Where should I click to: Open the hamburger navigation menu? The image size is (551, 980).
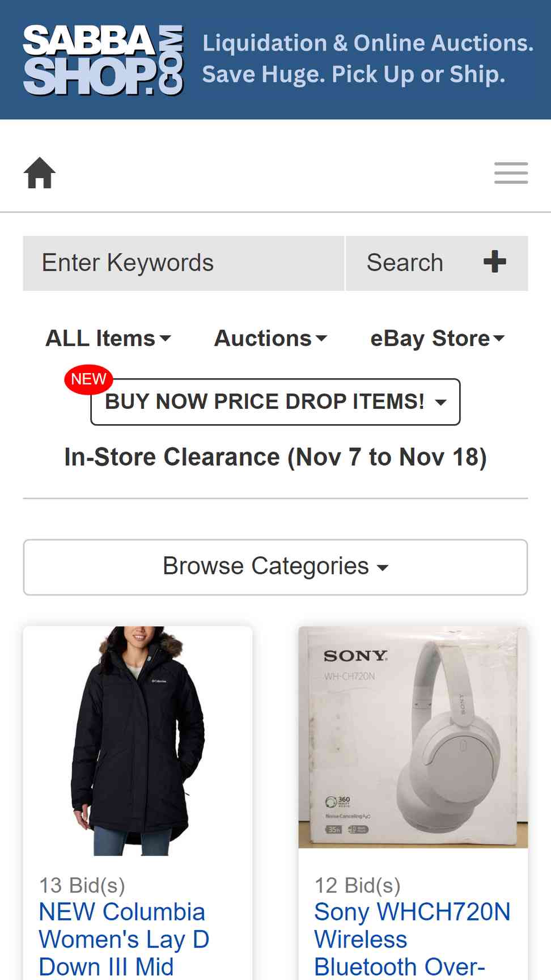tap(511, 173)
